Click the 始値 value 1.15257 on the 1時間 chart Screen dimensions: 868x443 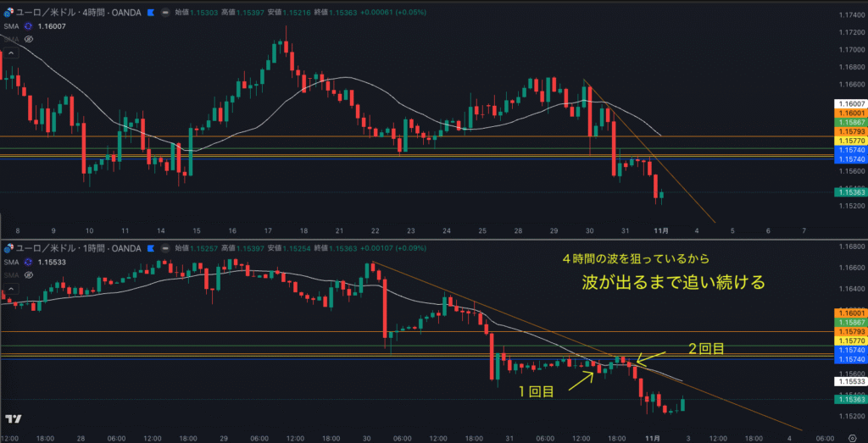click(x=203, y=248)
